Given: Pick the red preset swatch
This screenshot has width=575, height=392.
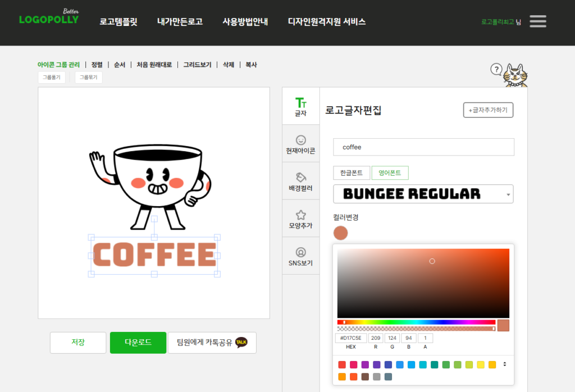Looking at the screenshot, I should click(342, 364).
